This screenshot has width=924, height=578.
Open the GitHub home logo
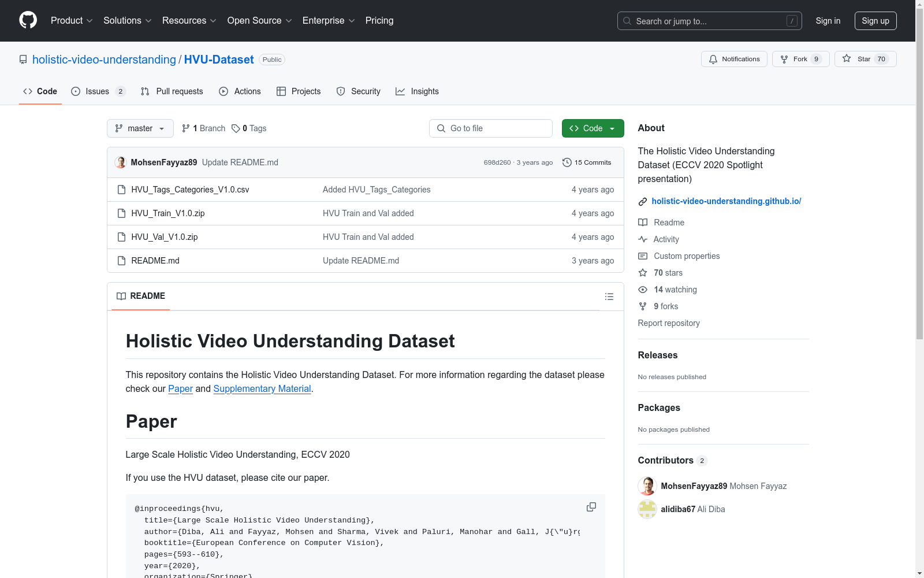click(28, 20)
